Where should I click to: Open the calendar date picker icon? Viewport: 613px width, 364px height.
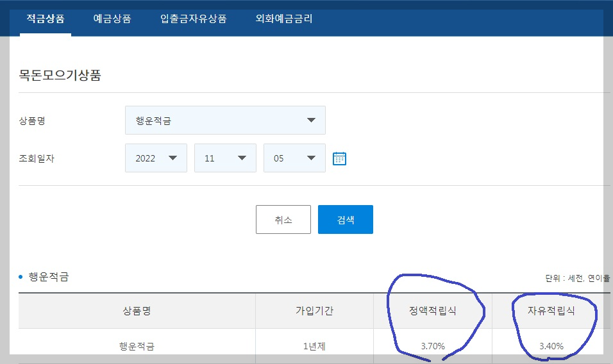(339, 158)
